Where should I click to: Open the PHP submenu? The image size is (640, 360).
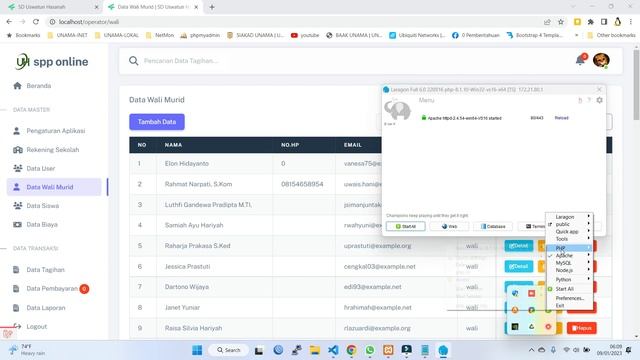[570, 248]
